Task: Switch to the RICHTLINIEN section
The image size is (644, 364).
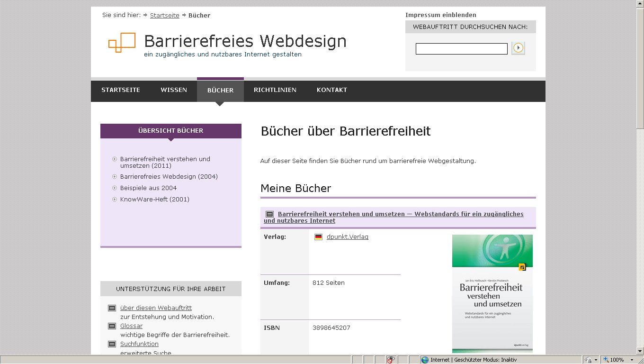Action: click(275, 90)
